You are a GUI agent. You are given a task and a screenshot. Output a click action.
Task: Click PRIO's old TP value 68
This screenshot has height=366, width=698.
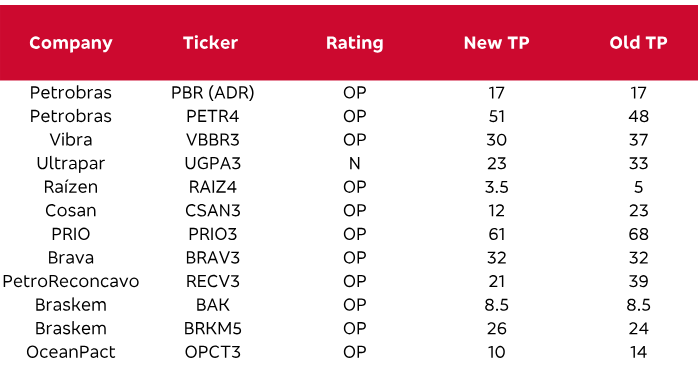[x=638, y=234]
